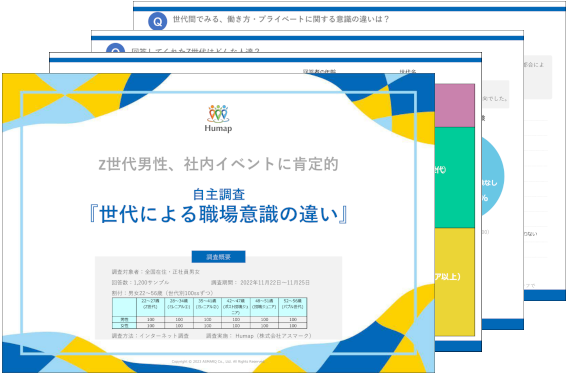Image resolution: width=570 pixels, height=375 pixels.
Task: Click the 『世代による職場意識の違い』 title
Action: point(218,214)
